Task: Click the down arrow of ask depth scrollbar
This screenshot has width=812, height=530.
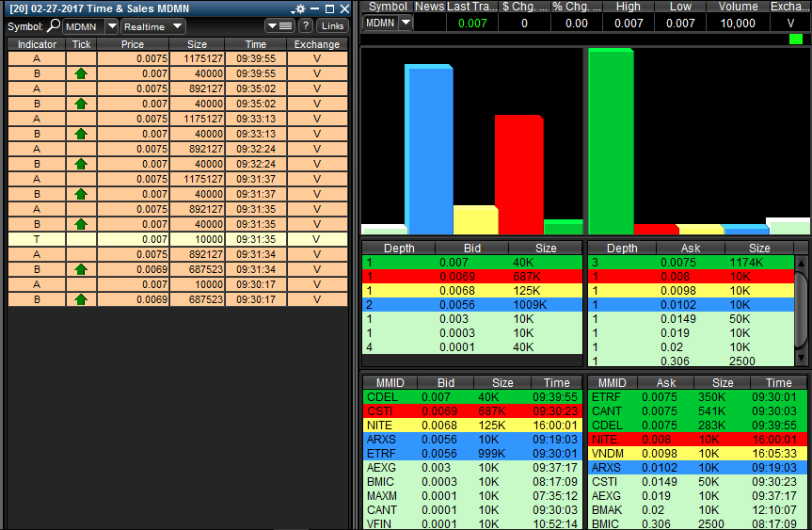Action: pos(801,358)
